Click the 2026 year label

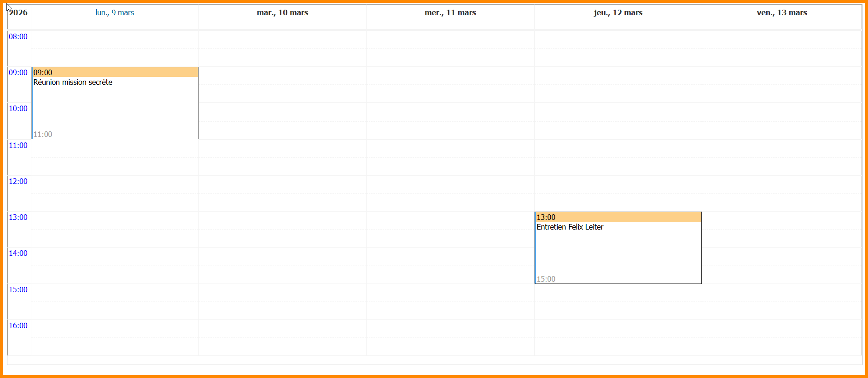pyautogui.click(x=18, y=13)
